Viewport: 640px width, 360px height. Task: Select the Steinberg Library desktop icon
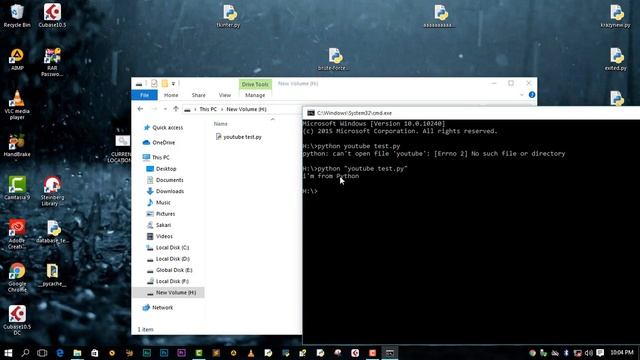[x=52, y=191]
